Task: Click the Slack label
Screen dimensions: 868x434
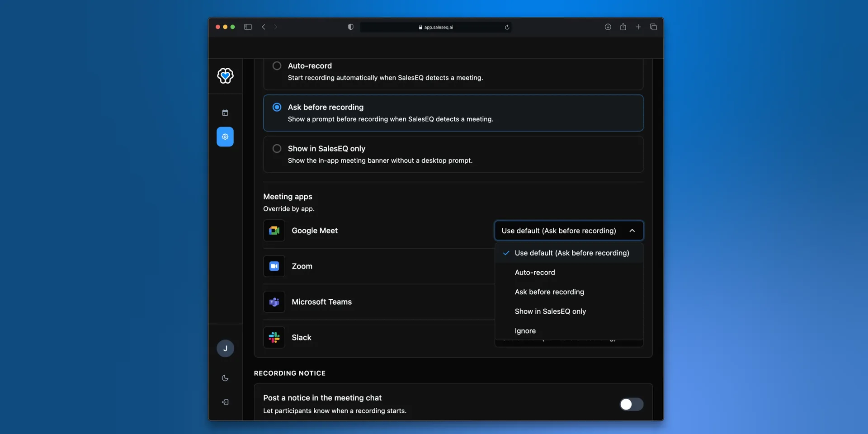Action: click(x=302, y=338)
